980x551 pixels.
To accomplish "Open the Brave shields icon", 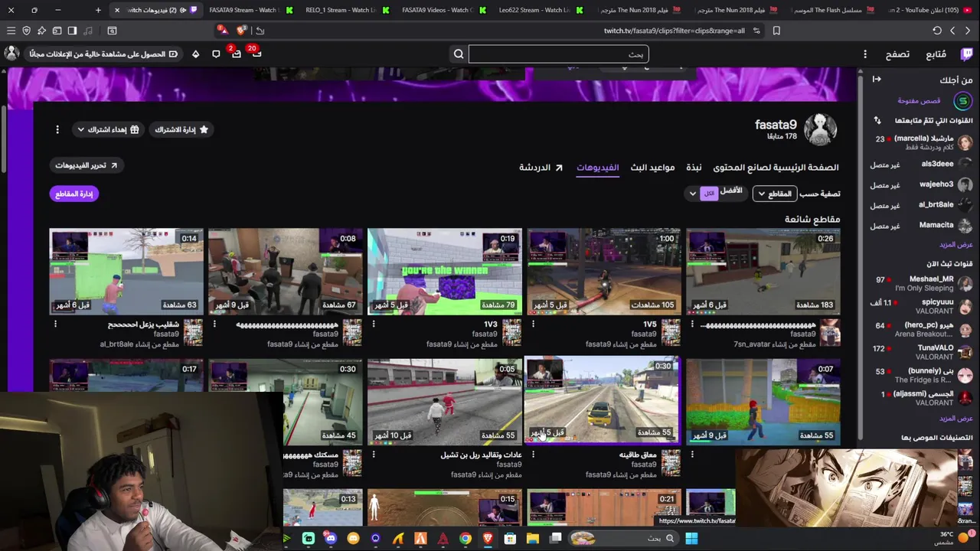I will (241, 31).
